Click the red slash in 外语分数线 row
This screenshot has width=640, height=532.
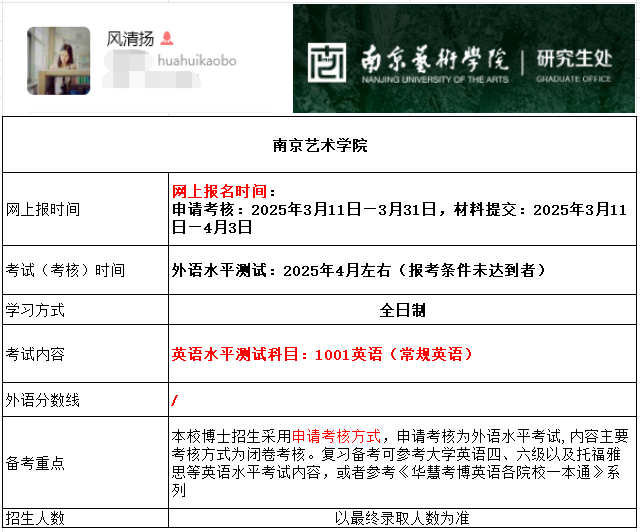tap(175, 400)
